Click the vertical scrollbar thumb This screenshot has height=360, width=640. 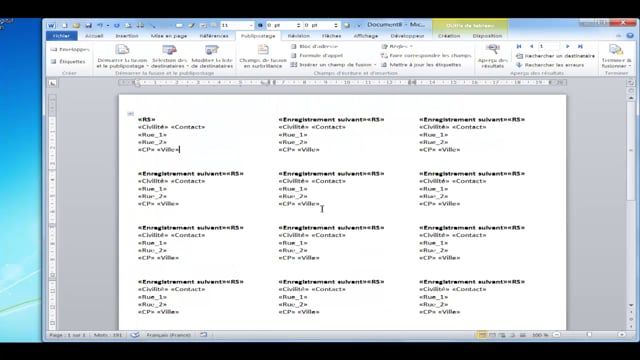(x=631, y=151)
